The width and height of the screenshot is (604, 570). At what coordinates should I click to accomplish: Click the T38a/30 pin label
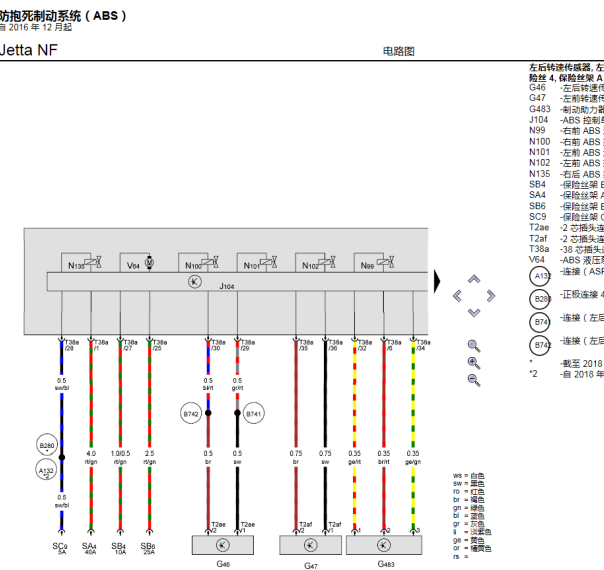(x=218, y=345)
